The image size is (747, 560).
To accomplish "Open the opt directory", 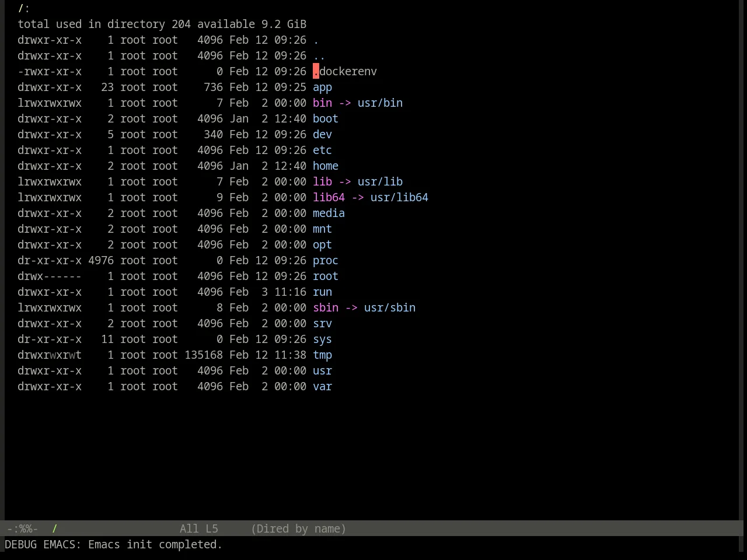I will (x=322, y=245).
